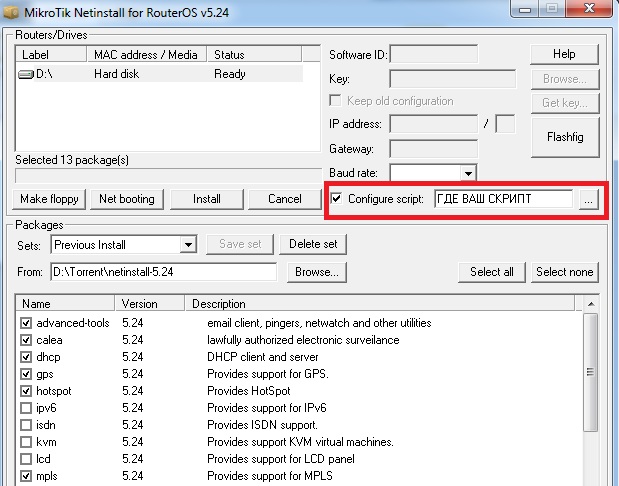Click the Cancel button
The height and width of the screenshot is (486, 619).
(x=285, y=199)
